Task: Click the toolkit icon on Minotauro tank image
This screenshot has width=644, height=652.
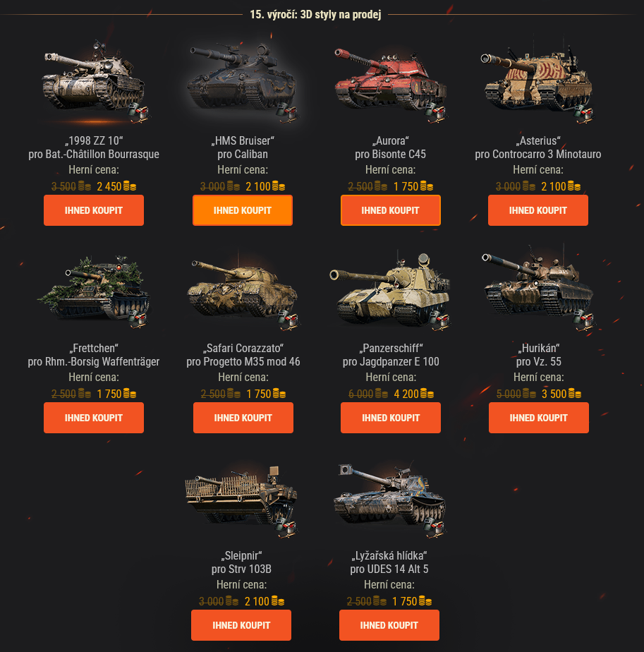Action: [583, 113]
